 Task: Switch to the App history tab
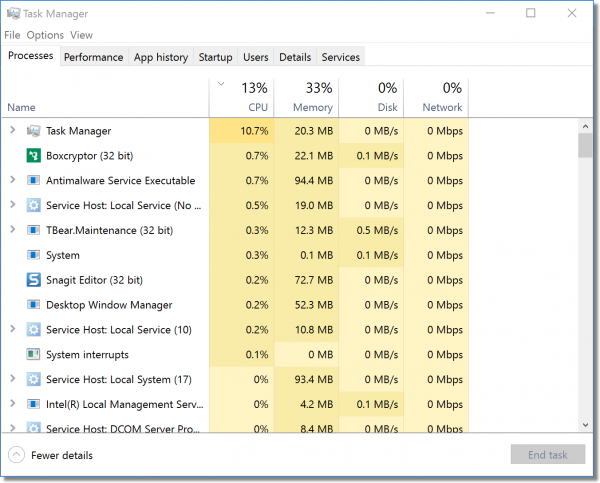coord(161,57)
